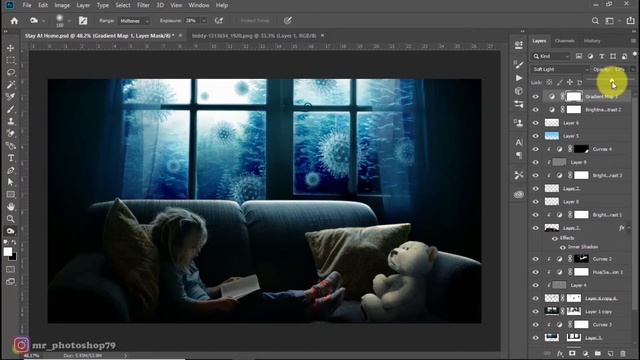This screenshot has height=360, width=640.
Task: Switch to the Channels tab
Action: (564, 41)
